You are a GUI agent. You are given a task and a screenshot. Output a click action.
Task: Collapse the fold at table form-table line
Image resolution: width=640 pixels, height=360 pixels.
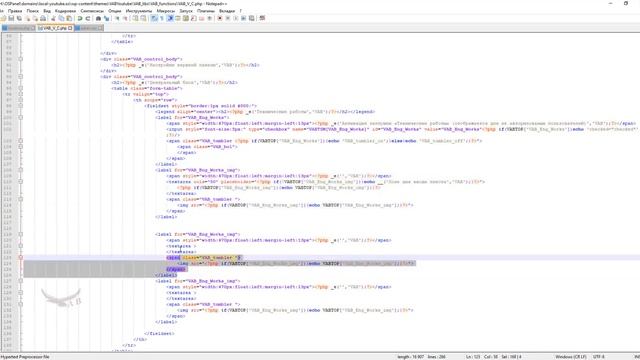(20, 88)
